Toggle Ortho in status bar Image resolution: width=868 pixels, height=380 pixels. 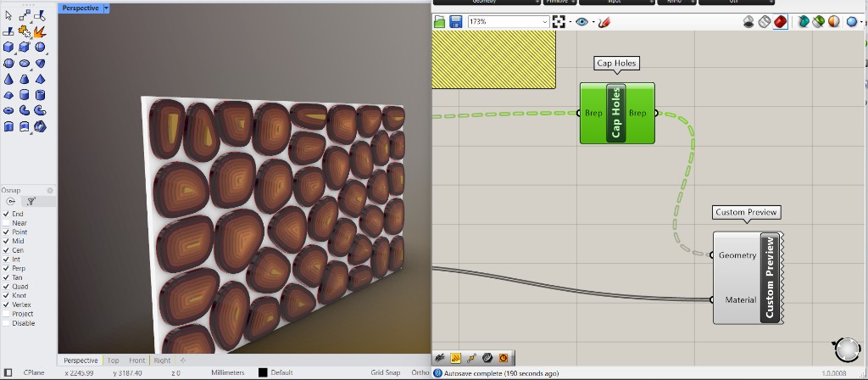420,373
